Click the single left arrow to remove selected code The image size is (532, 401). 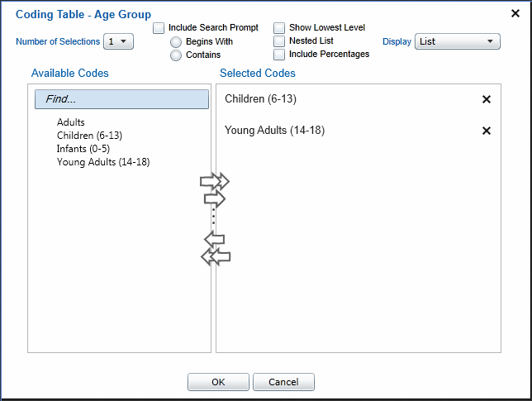pos(214,240)
